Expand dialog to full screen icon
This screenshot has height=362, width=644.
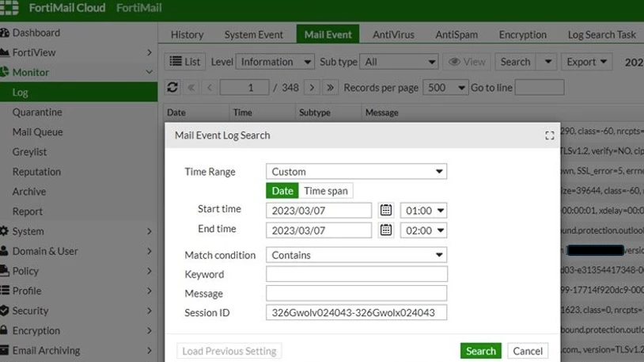coord(550,135)
